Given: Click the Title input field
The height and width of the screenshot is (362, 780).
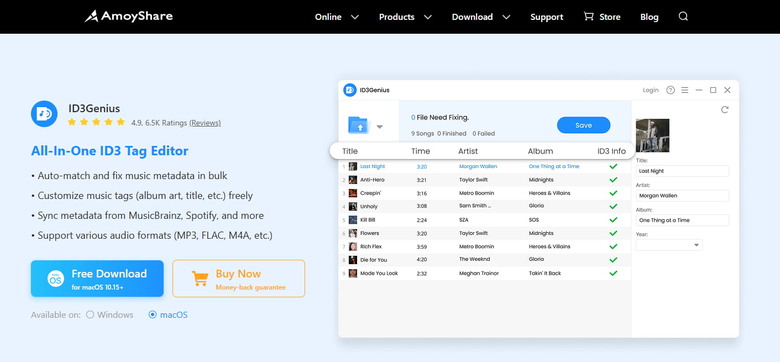Looking at the screenshot, I should pyautogui.click(x=682, y=171).
